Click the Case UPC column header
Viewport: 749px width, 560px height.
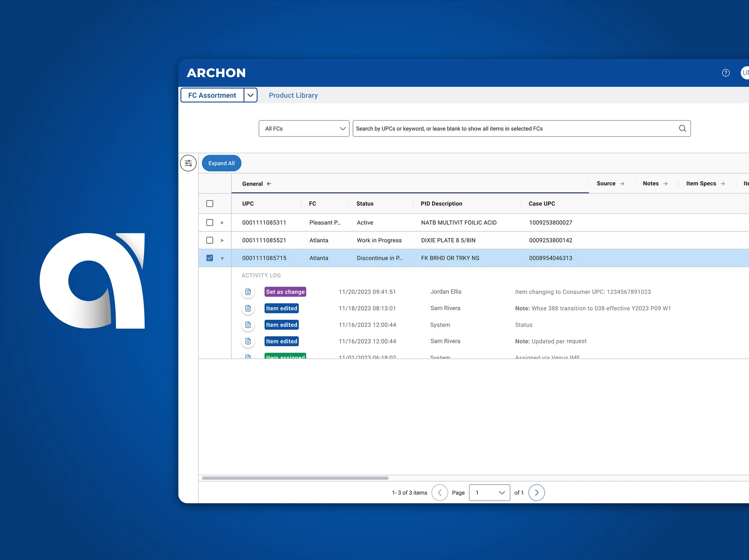click(542, 203)
